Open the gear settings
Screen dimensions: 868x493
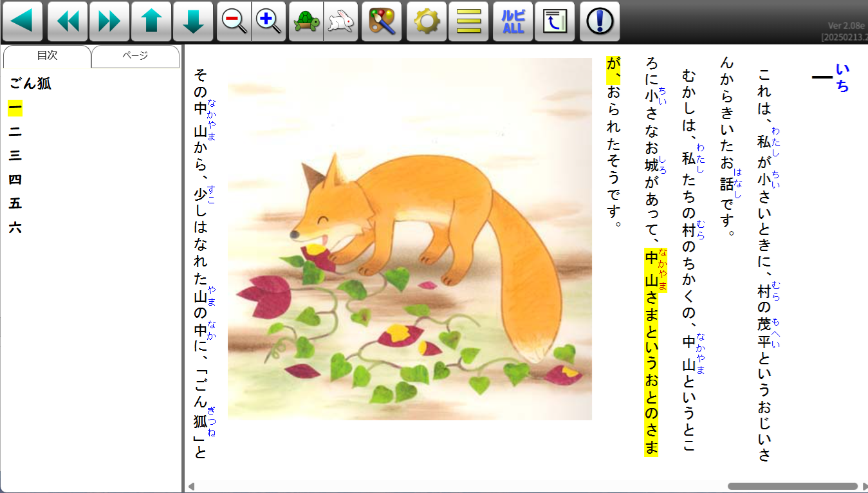coord(427,21)
